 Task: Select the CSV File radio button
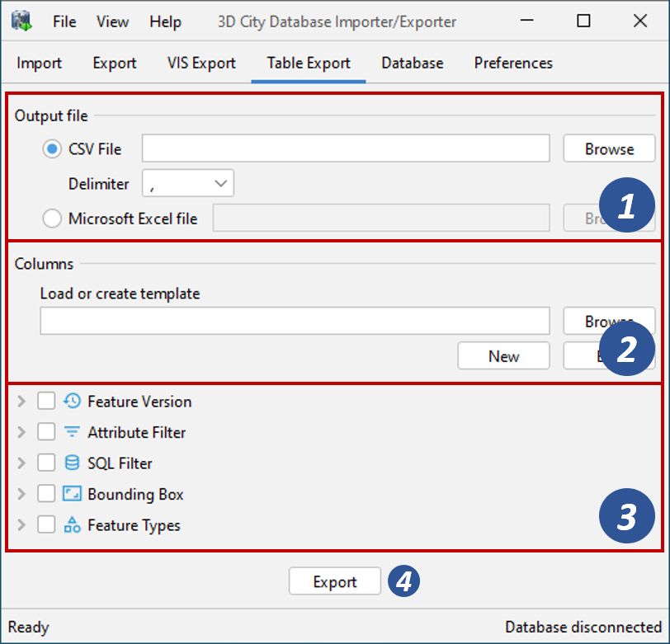(x=52, y=148)
